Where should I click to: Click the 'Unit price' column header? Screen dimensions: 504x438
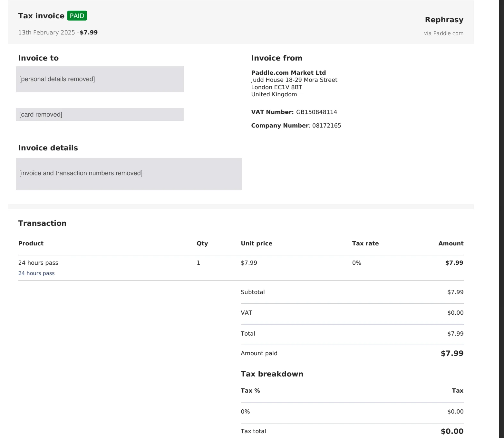pos(257,243)
